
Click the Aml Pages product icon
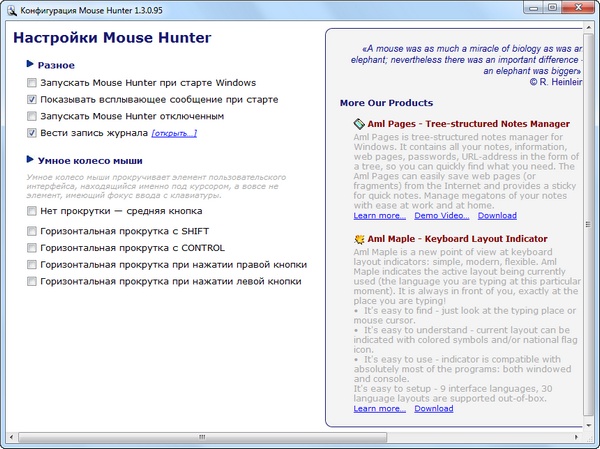click(x=359, y=124)
